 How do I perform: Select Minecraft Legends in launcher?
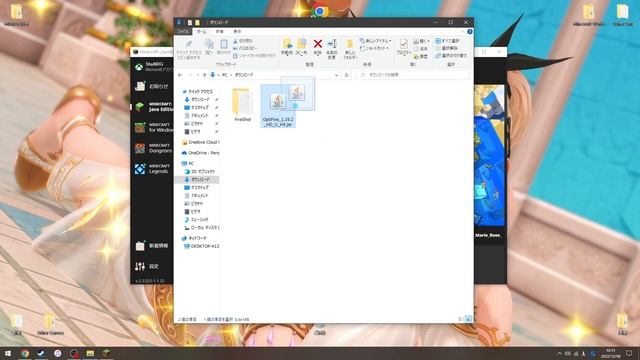(153, 169)
